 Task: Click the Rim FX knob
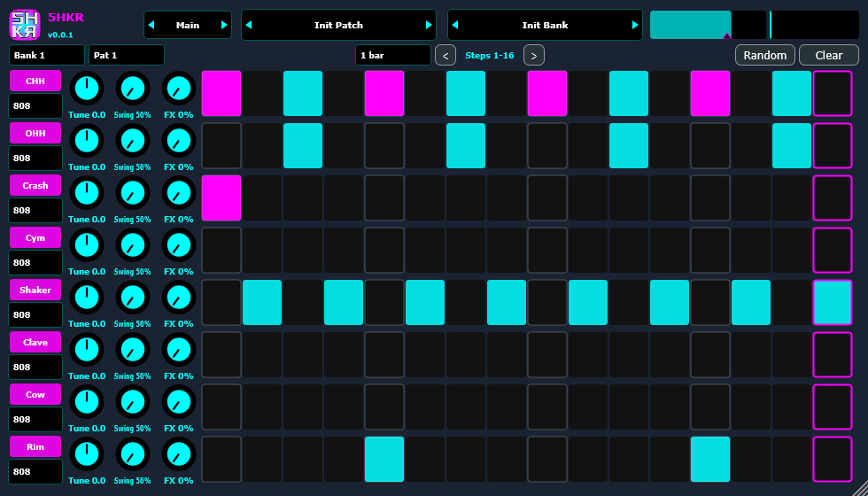click(178, 454)
